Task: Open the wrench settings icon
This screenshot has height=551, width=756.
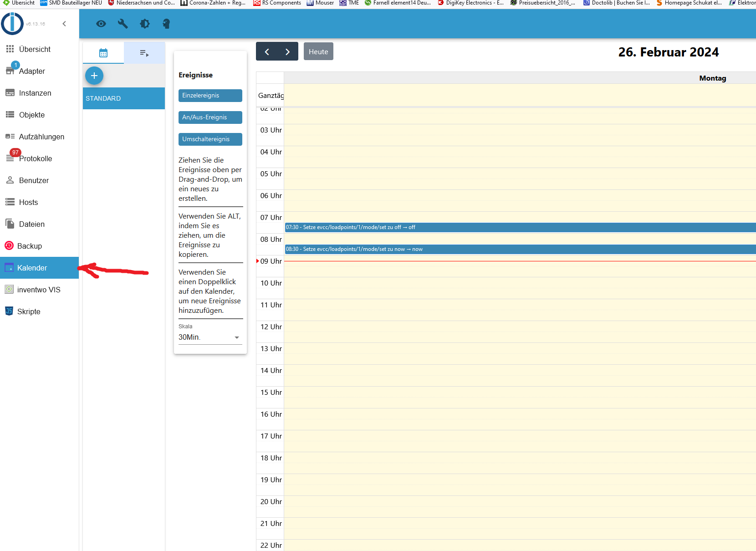Action: [123, 24]
